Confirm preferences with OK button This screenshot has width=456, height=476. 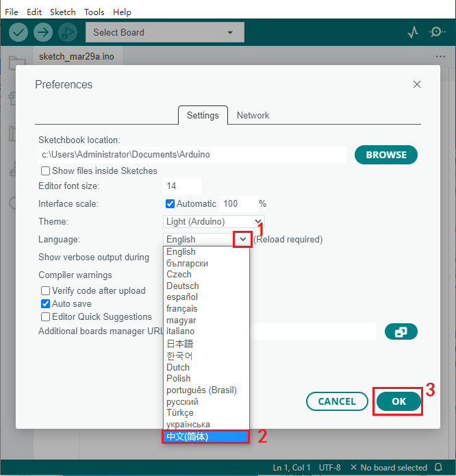(398, 401)
